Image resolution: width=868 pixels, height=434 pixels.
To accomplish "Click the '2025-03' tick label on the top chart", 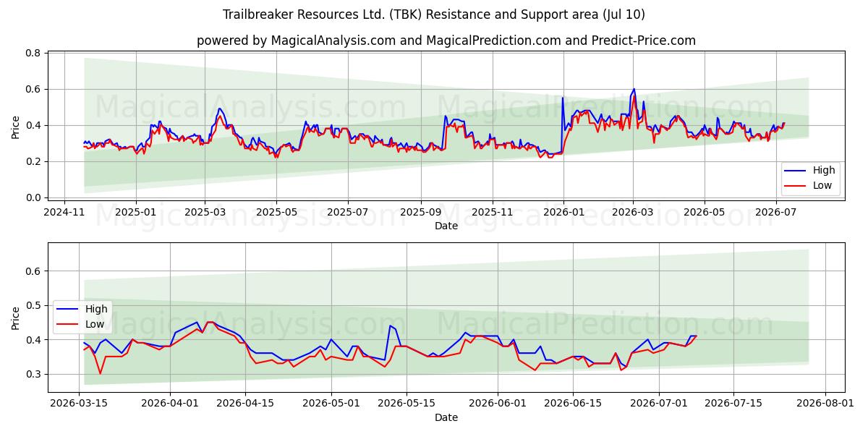I will pos(205,212).
